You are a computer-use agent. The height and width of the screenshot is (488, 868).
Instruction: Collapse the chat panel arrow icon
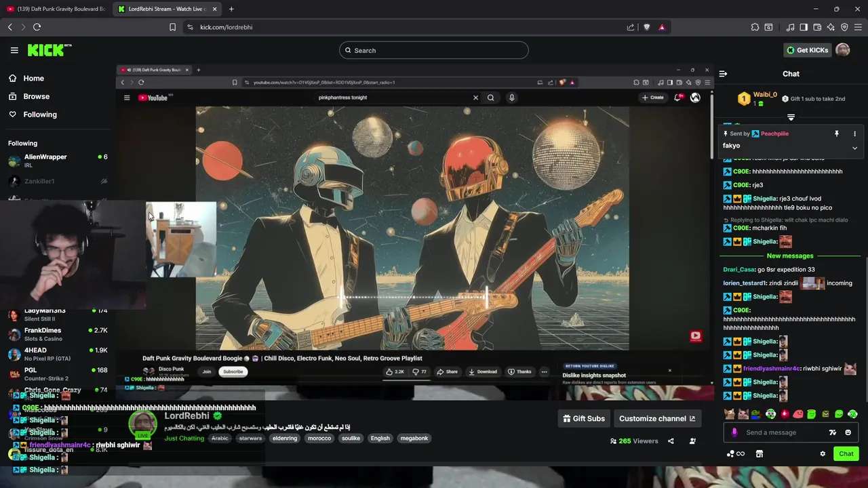[x=723, y=74]
